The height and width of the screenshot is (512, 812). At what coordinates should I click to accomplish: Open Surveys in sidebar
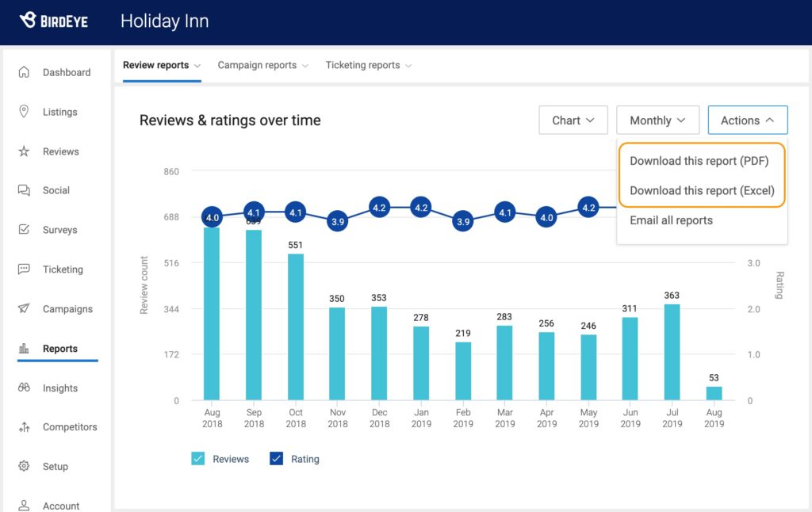(60, 230)
